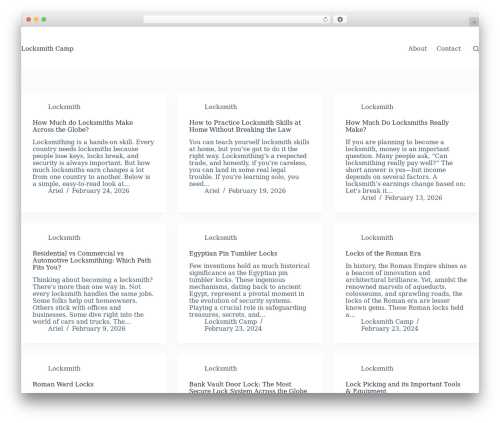
Task: Click author Locksmith Camp on Egyptian Pin Tumbler post
Action: click(231, 322)
